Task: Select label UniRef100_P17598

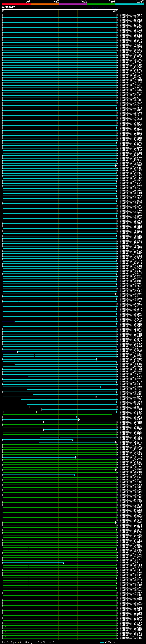Action: coord(131,58)
